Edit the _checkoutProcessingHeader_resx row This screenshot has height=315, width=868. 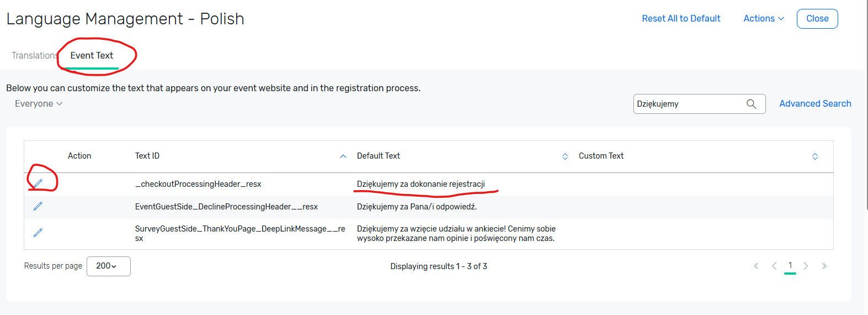38,183
